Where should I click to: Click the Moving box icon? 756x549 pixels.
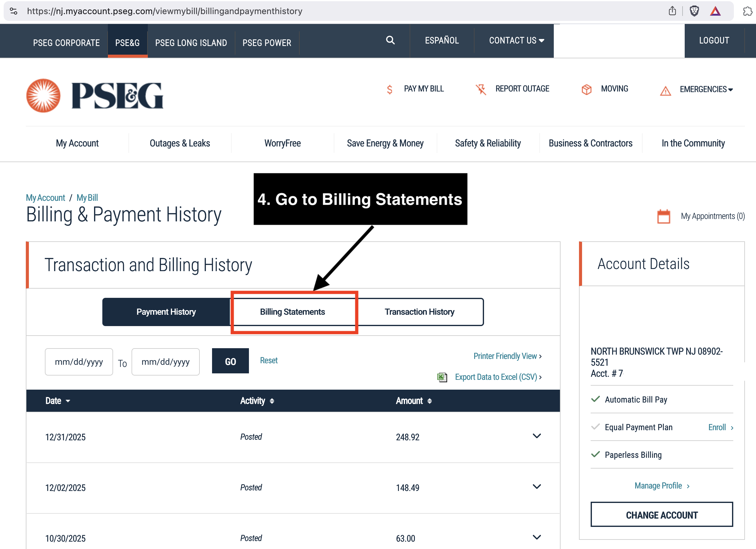coord(586,89)
